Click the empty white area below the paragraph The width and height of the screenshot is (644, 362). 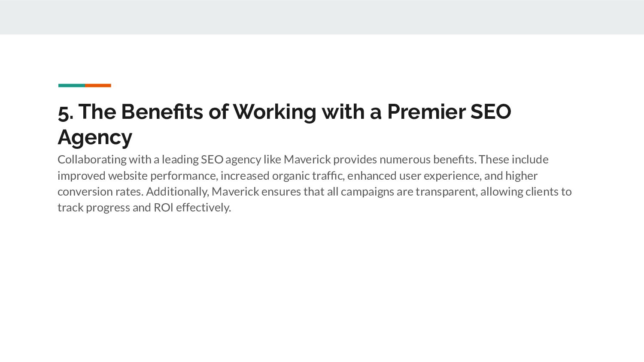[322, 287]
